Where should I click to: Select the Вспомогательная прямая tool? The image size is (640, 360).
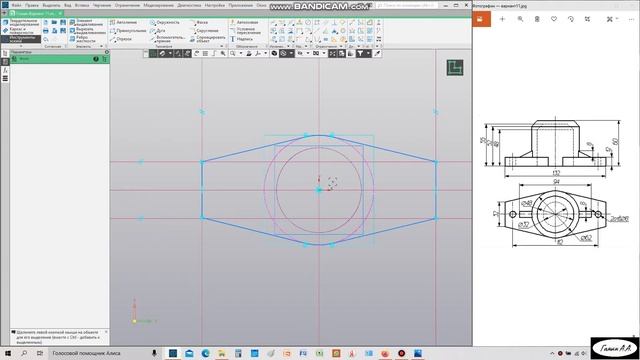click(x=167, y=39)
